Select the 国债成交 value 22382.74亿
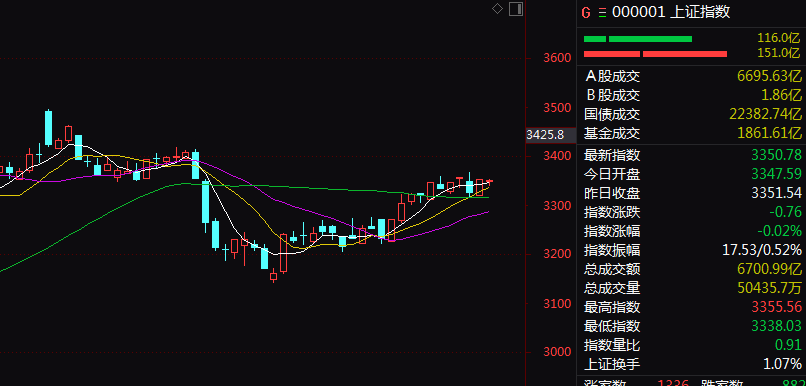The width and height of the screenshot is (806, 386). 765,114
